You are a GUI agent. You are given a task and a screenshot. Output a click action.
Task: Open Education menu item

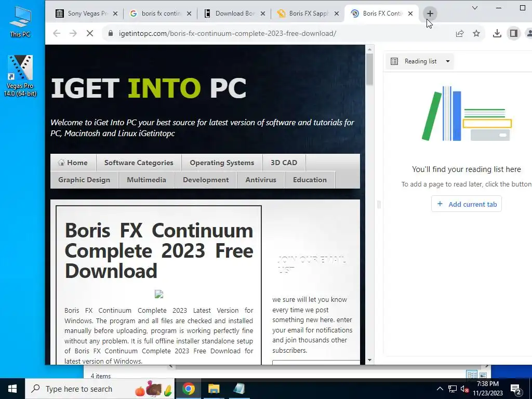[x=310, y=180]
